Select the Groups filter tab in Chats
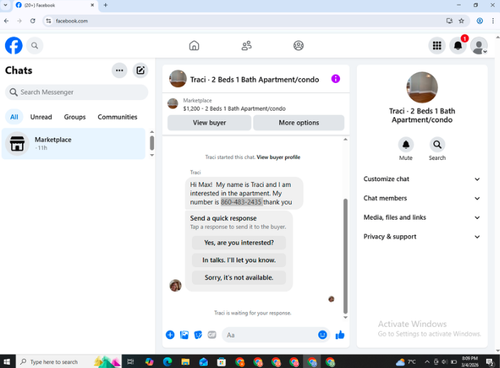Image resolution: width=500 pixels, height=368 pixels. click(x=75, y=117)
